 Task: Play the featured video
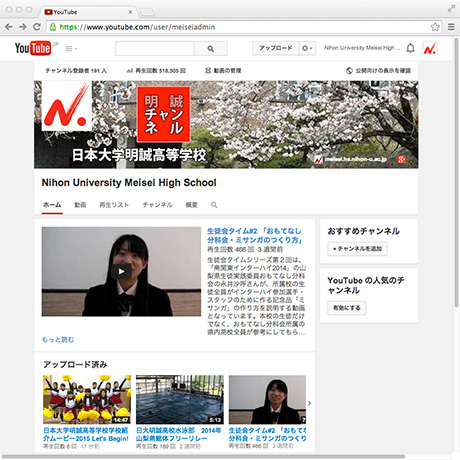[121, 272]
